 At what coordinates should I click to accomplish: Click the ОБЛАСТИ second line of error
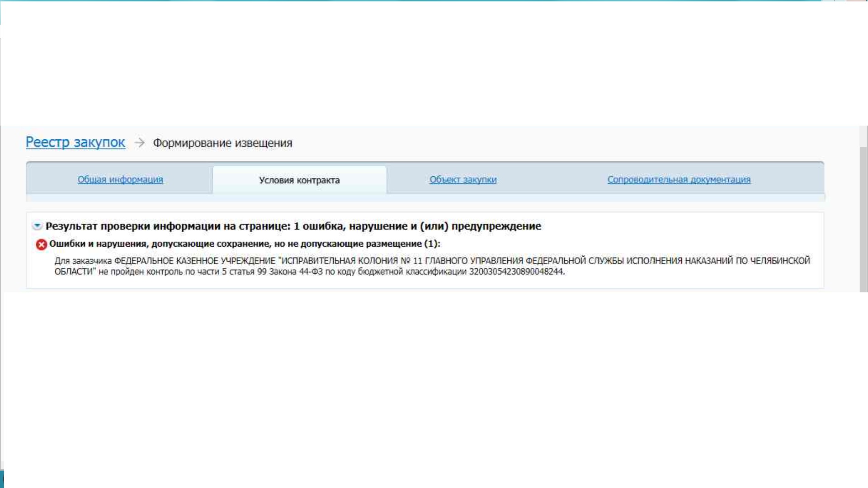click(x=75, y=272)
